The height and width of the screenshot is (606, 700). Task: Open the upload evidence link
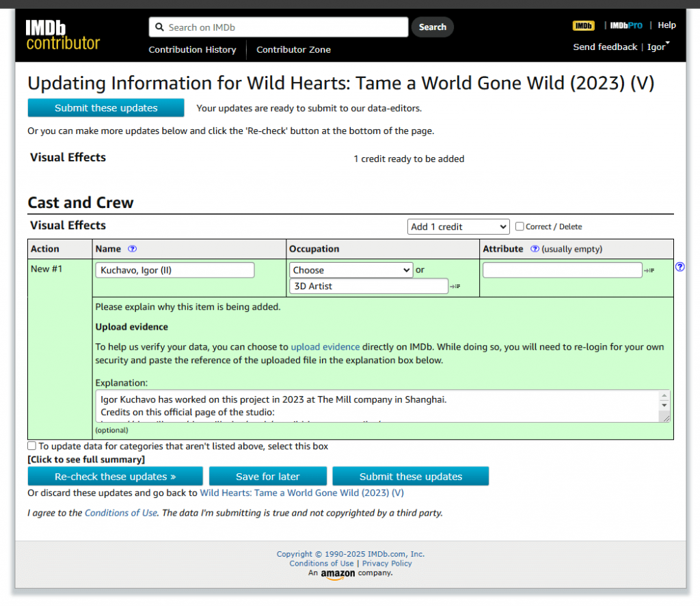(325, 347)
